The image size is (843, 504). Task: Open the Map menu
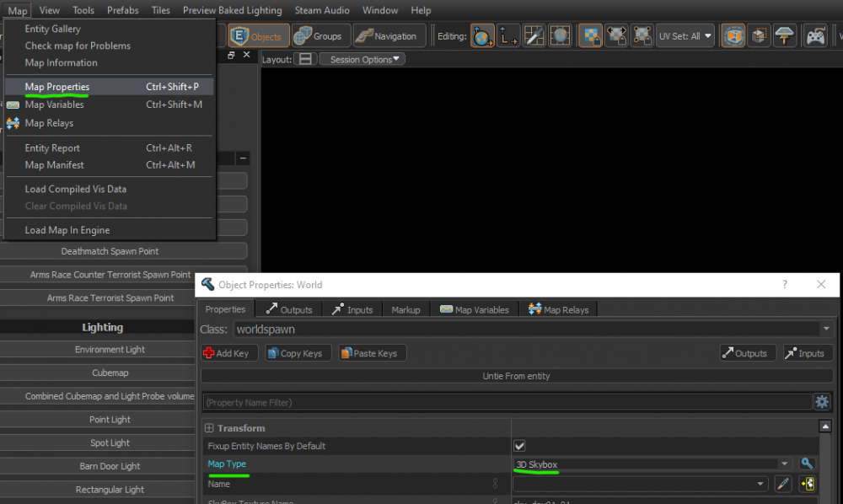tap(17, 10)
